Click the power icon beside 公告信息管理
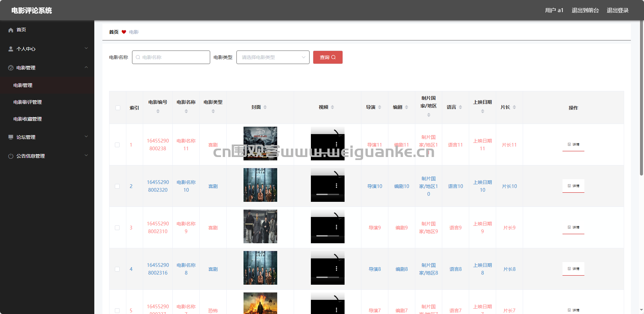This screenshot has width=644, height=314. coord(11,156)
